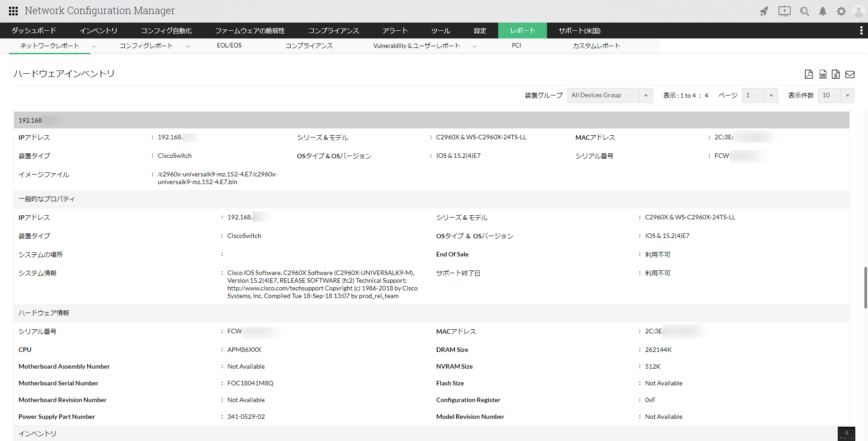Export the report as Excel file
868x441 pixels.
point(836,74)
